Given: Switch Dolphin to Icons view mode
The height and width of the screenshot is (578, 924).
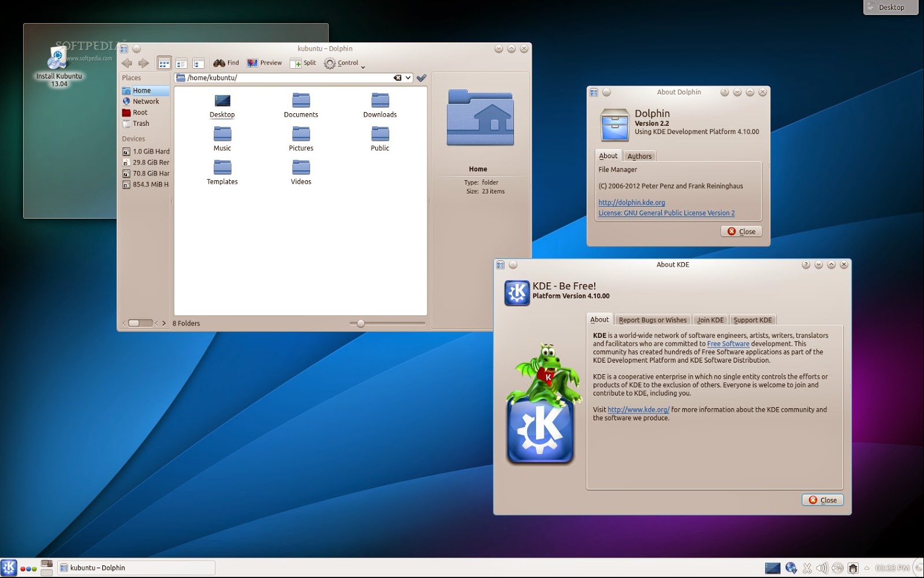Looking at the screenshot, I should [165, 63].
